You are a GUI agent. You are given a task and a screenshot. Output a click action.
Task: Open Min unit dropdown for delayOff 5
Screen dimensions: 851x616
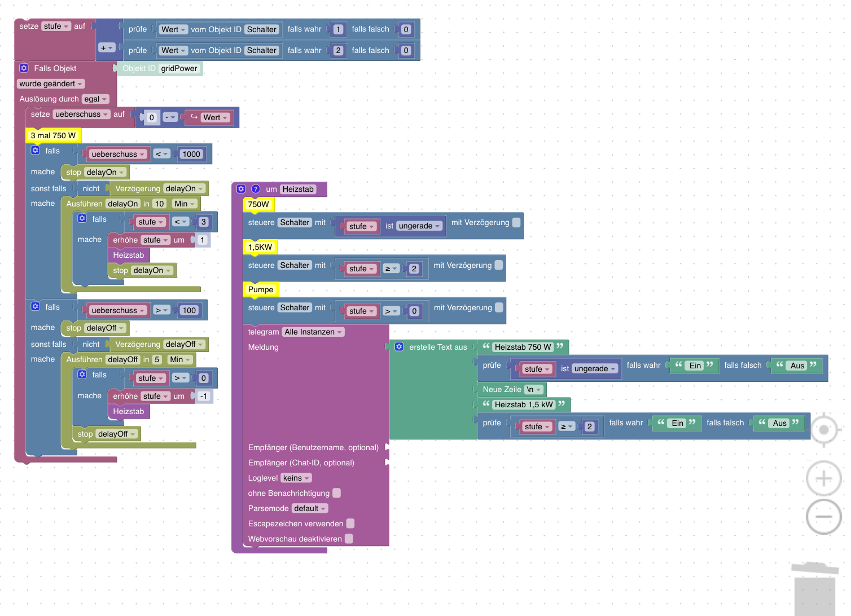point(180,359)
